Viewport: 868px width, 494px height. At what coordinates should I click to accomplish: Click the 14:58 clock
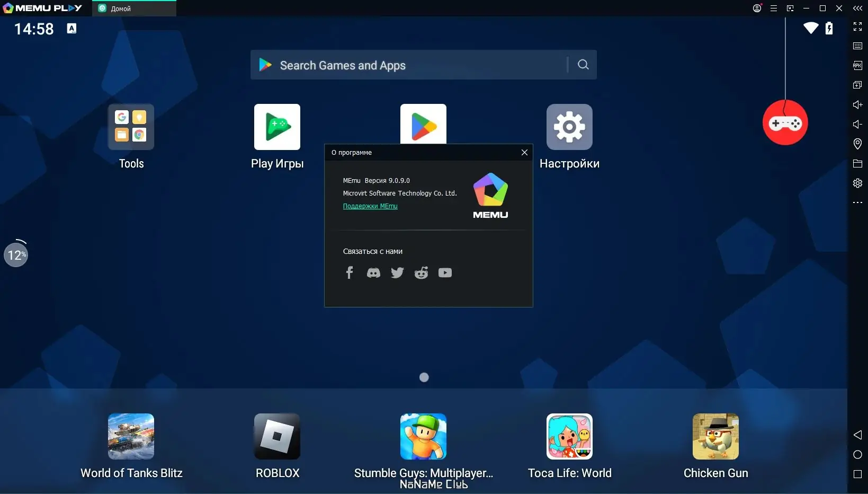click(x=34, y=29)
